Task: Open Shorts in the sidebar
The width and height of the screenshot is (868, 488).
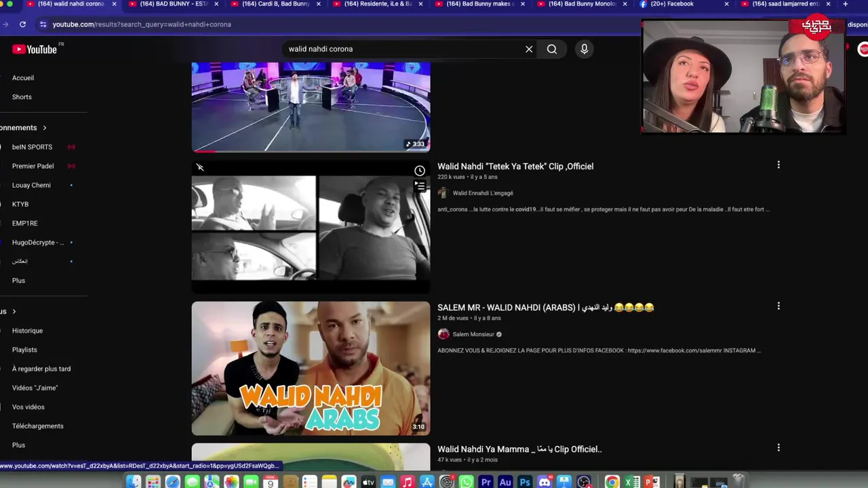Action: coord(22,97)
